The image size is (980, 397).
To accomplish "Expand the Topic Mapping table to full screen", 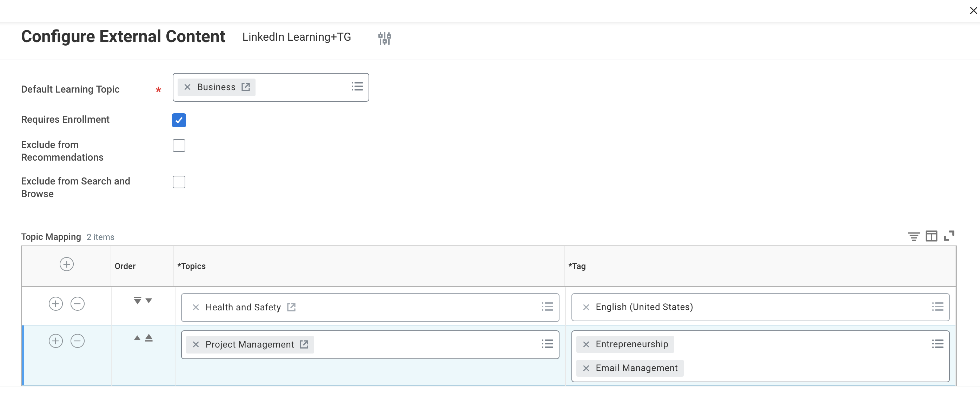I will [949, 236].
